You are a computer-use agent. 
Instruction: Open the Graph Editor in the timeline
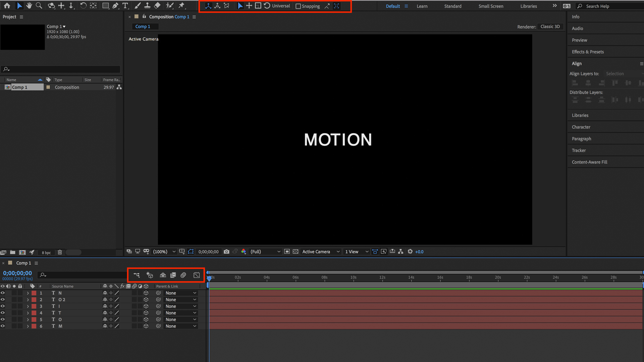196,275
